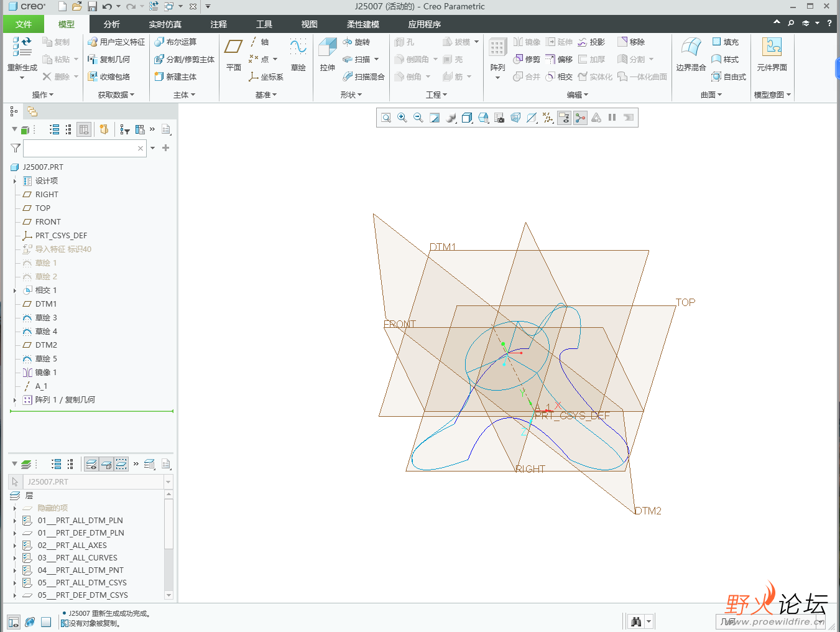
Task: Toggle the Spin Center icon
Action: click(x=580, y=118)
